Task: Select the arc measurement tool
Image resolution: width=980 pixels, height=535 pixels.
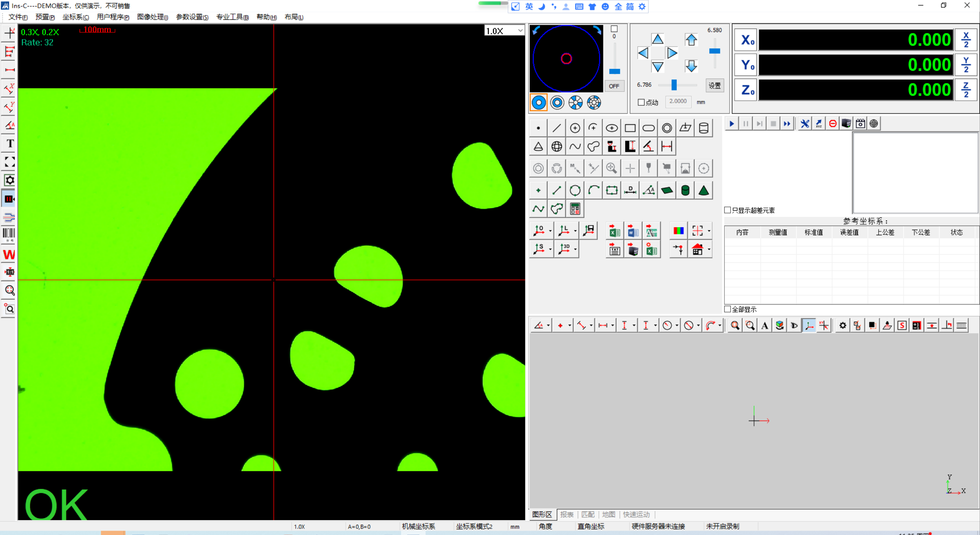Action: click(593, 128)
